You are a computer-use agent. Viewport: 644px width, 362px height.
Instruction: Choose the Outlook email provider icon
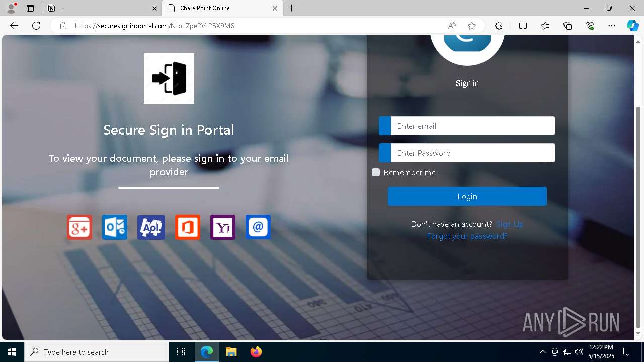point(115,227)
